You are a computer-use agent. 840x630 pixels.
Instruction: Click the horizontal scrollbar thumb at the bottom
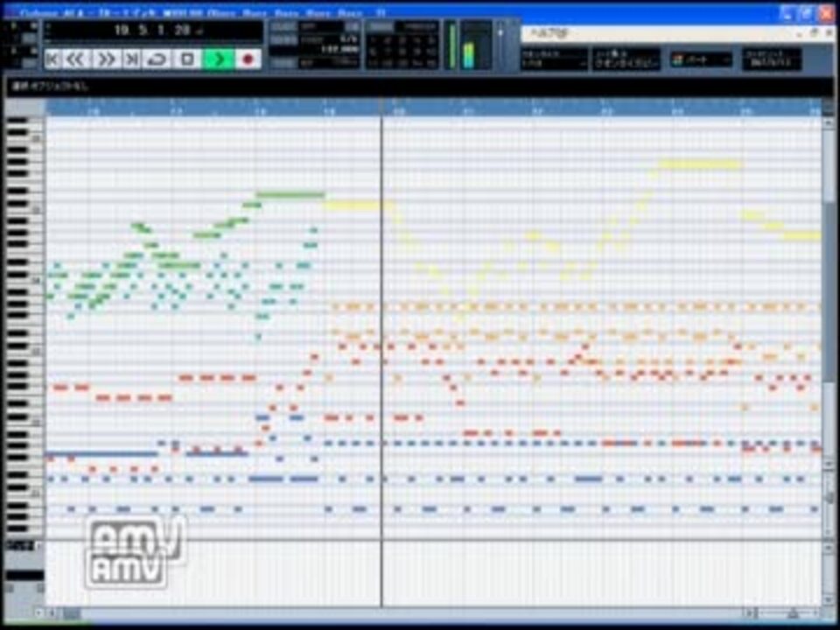71,612
